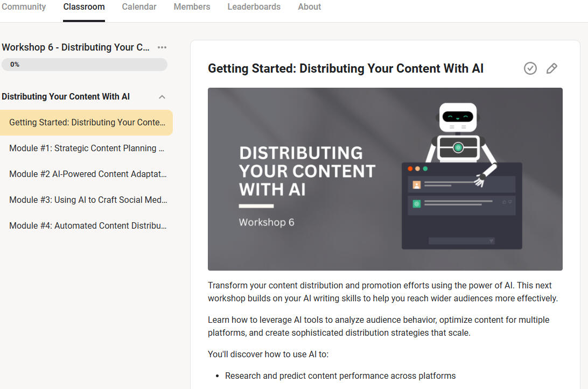This screenshot has width=588, height=389.
Task: Click the Workshop 6 course title in the sidebar
Action: tap(75, 47)
